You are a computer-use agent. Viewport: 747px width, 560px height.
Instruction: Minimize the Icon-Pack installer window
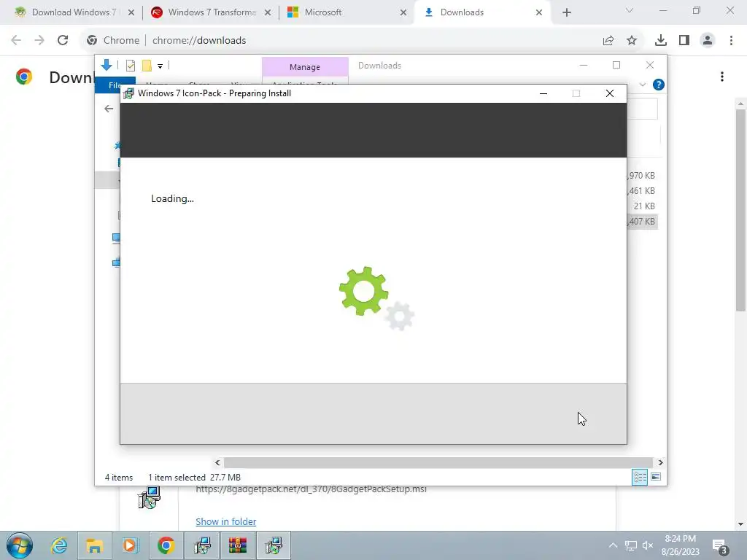tap(543, 93)
